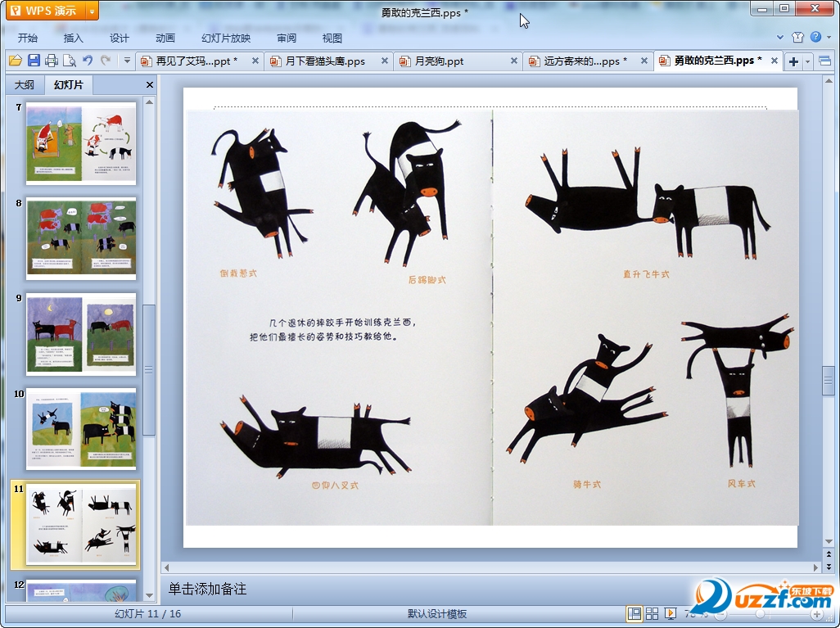Redo the last undone action

pos(106,61)
